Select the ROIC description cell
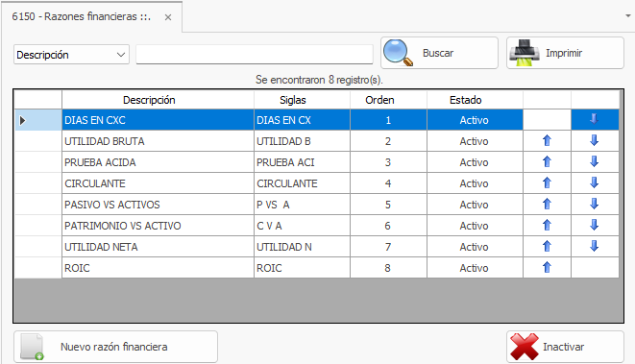The height and width of the screenshot is (364, 635). click(158, 268)
